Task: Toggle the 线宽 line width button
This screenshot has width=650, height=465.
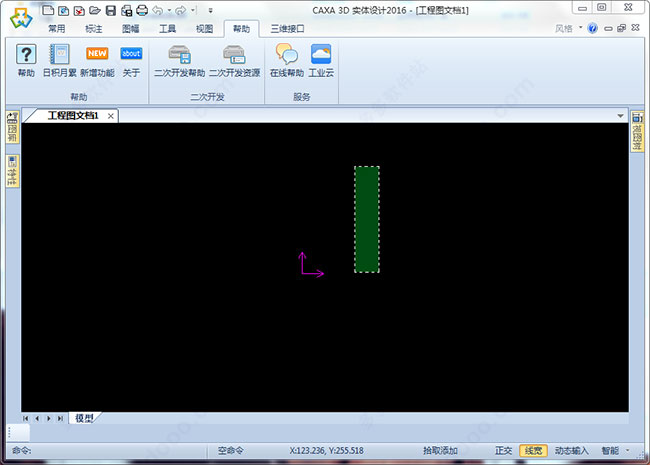Action: coord(533,451)
